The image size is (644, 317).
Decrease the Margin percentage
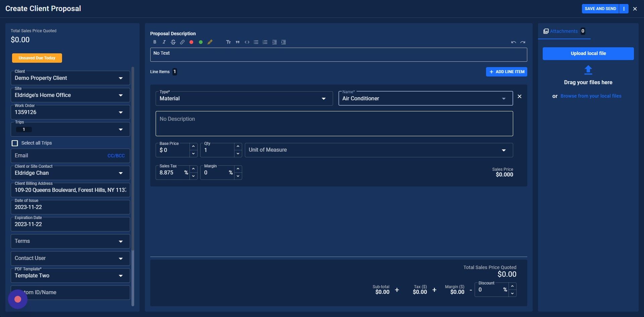238,176
